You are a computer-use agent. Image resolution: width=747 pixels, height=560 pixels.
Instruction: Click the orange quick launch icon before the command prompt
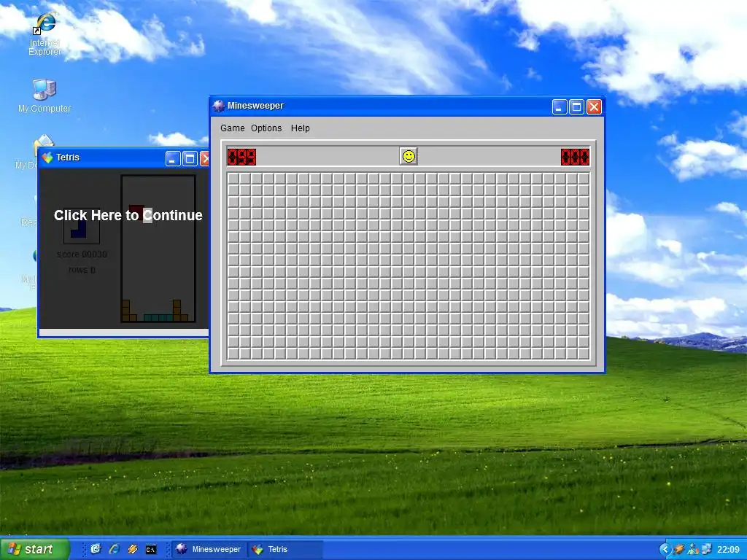pyautogui.click(x=133, y=549)
